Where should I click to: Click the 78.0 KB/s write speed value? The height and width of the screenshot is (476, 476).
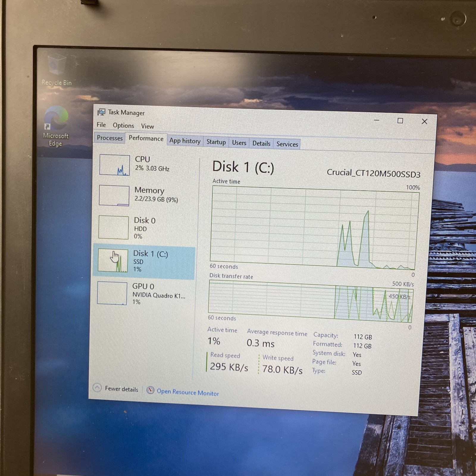[x=282, y=369]
